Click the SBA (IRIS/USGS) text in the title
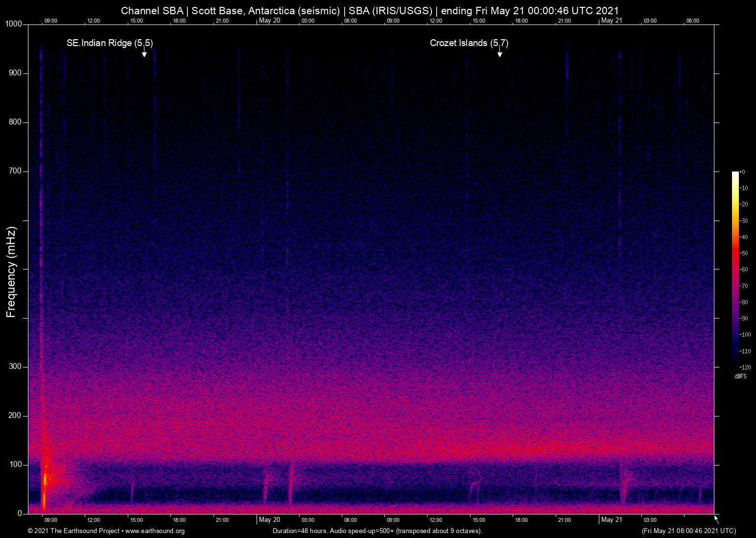 tap(392, 10)
